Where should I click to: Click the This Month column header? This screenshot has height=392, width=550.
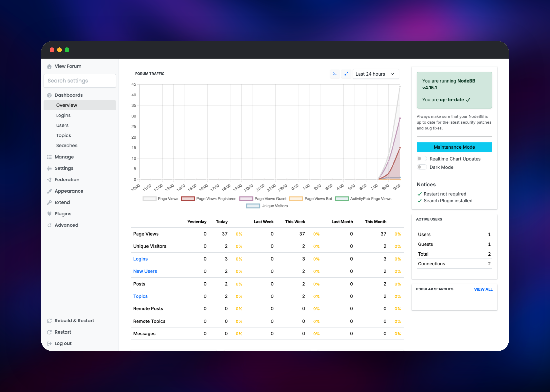[x=375, y=222]
